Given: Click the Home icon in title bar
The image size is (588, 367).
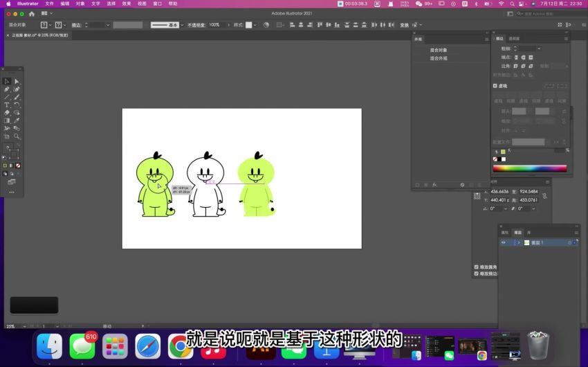Looking at the screenshot, I should (x=32, y=14).
